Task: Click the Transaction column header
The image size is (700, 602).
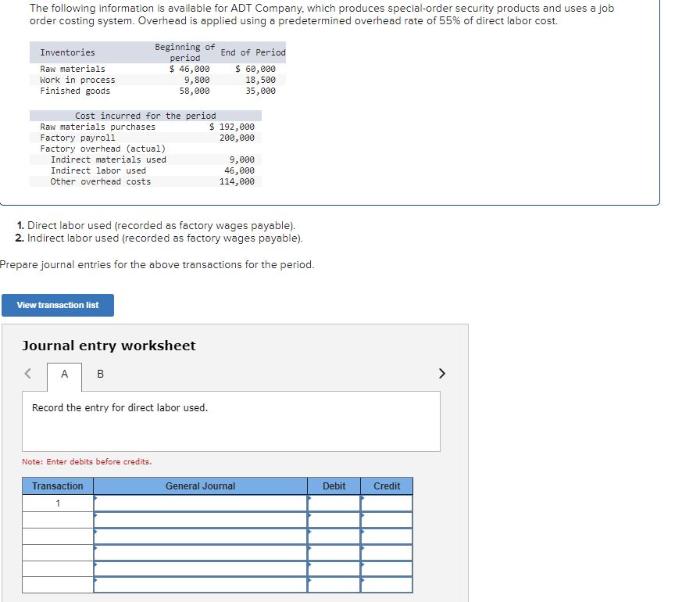Action: pos(56,486)
